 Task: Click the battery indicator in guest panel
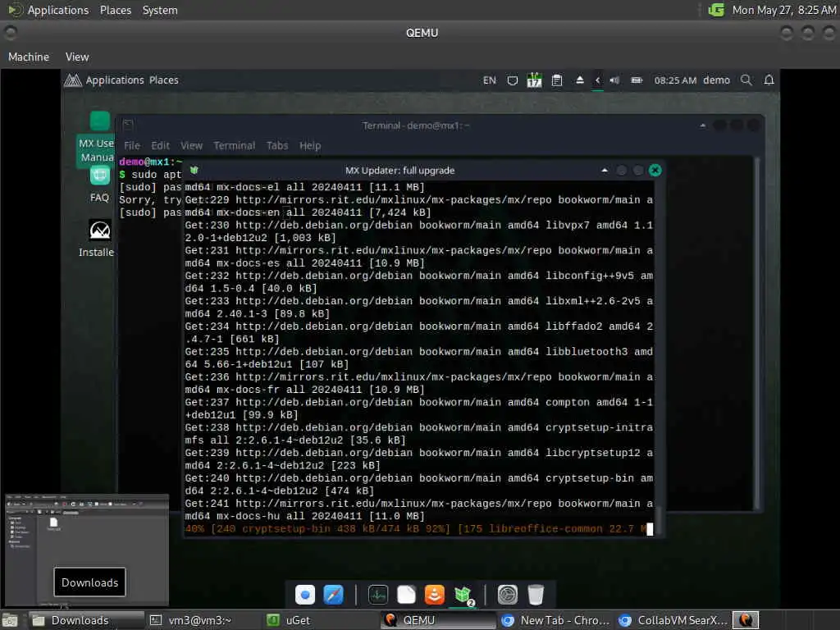coord(637,80)
